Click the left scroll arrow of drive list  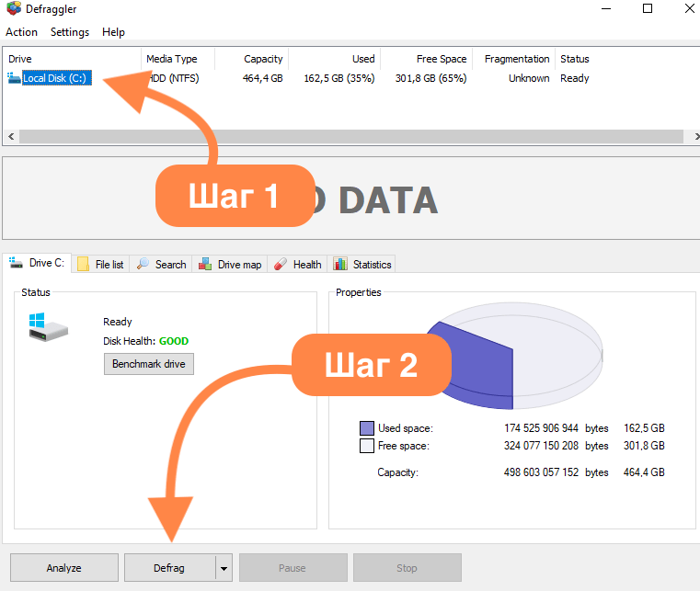11,136
